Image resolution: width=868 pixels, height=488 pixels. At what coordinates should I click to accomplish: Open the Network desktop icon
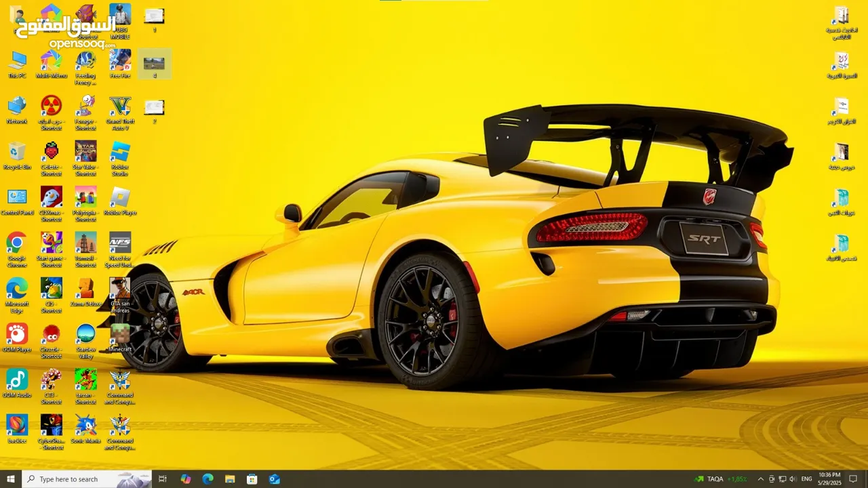17,110
